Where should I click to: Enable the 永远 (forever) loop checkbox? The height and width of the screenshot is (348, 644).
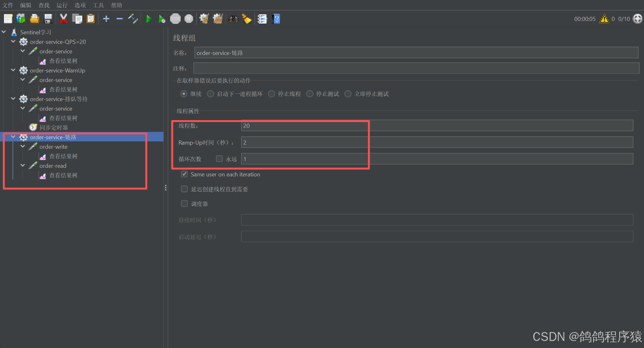click(x=219, y=159)
